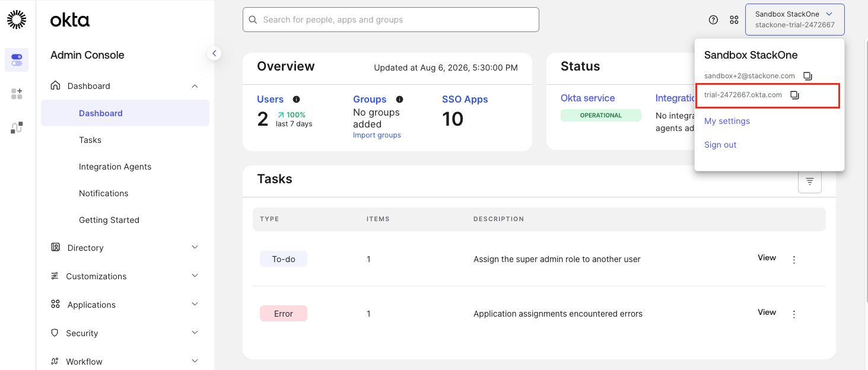Click the Workflow icon in the sidebar
Image resolution: width=868 pixels, height=370 pixels.
click(55, 361)
